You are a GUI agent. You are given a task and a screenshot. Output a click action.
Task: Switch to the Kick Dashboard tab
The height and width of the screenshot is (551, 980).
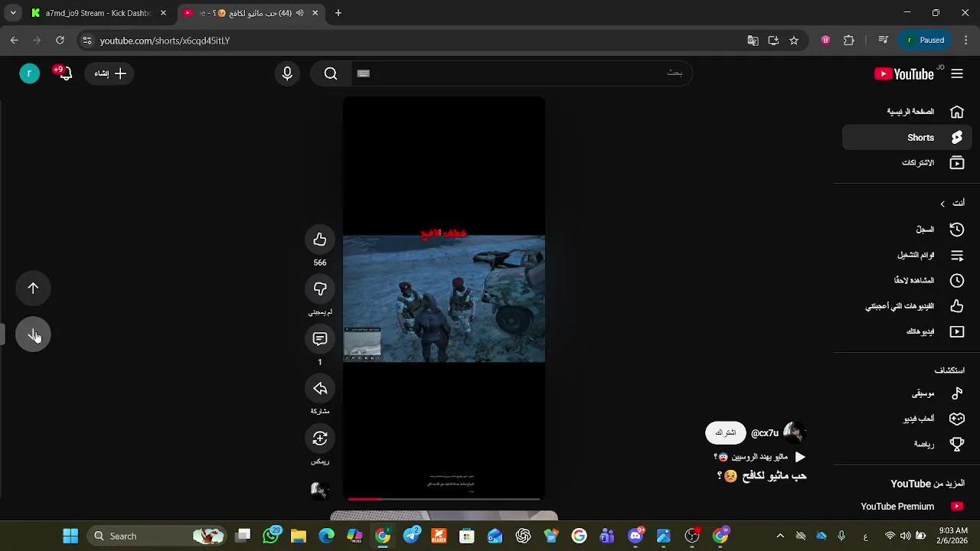98,13
